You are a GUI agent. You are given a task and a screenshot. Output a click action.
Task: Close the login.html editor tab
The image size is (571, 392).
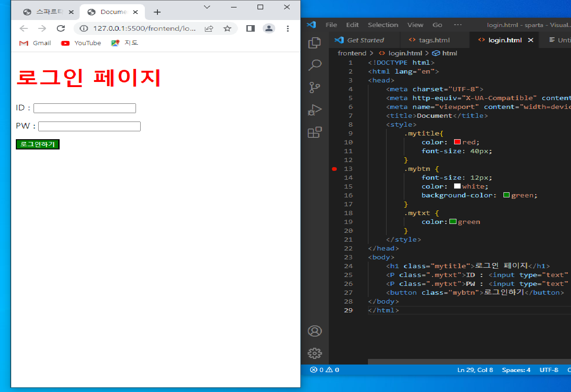pos(530,40)
